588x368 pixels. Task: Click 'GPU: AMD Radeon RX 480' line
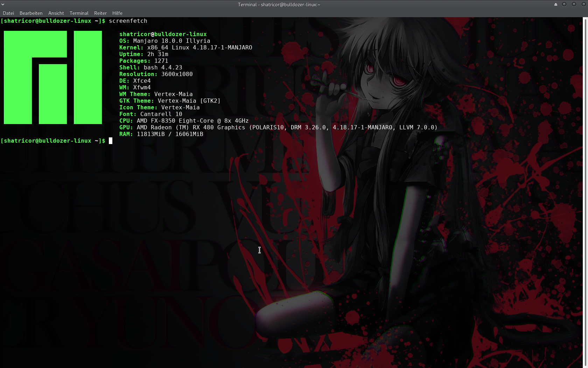point(278,128)
